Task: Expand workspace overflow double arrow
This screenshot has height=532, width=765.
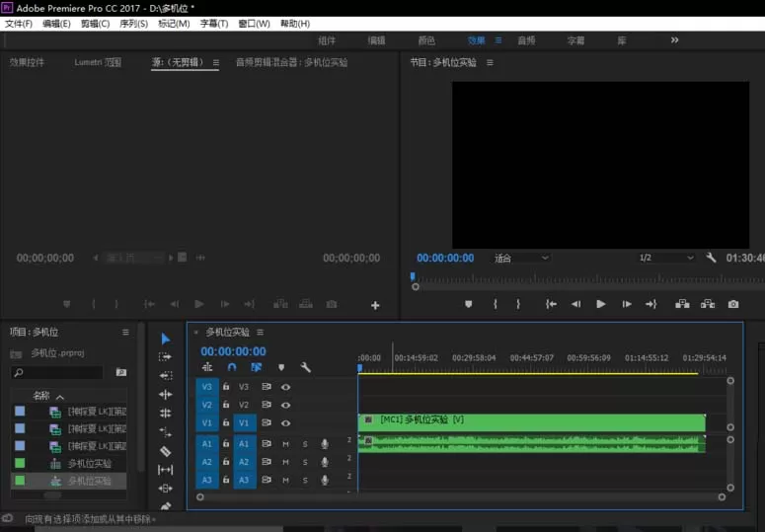Action: coord(674,40)
